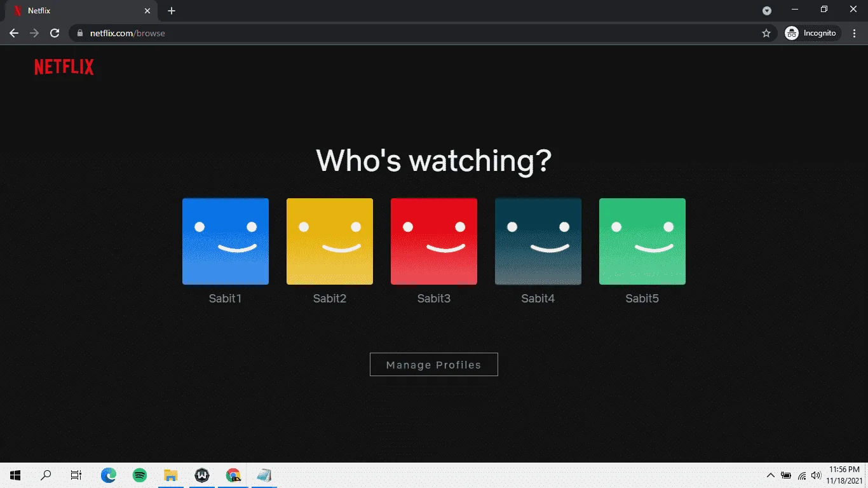Choose the yellow Sabit2 profile avatar

coord(330,241)
